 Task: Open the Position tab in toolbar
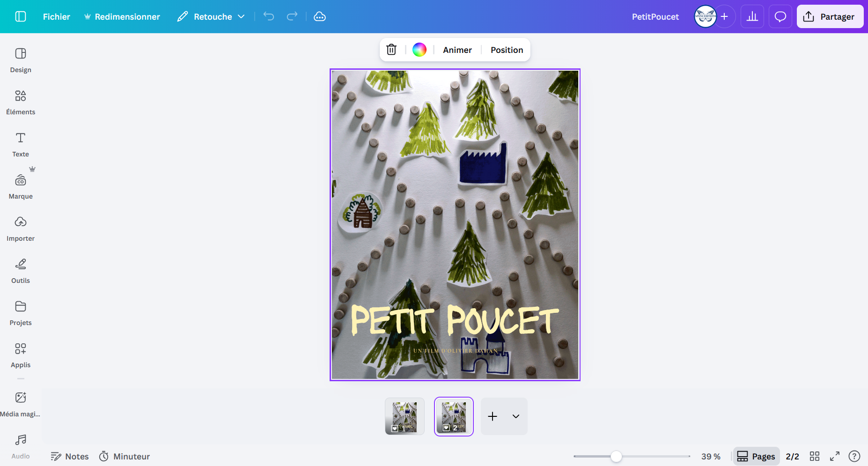pyautogui.click(x=507, y=50)
